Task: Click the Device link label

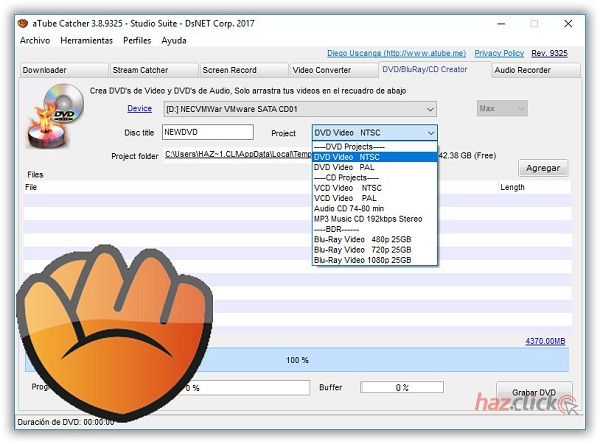Action: coord(139,109)
